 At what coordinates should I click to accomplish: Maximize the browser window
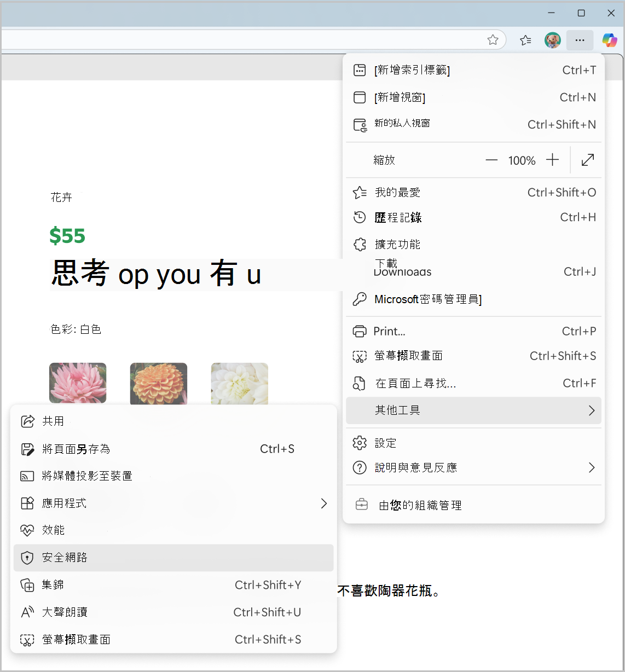581,13
